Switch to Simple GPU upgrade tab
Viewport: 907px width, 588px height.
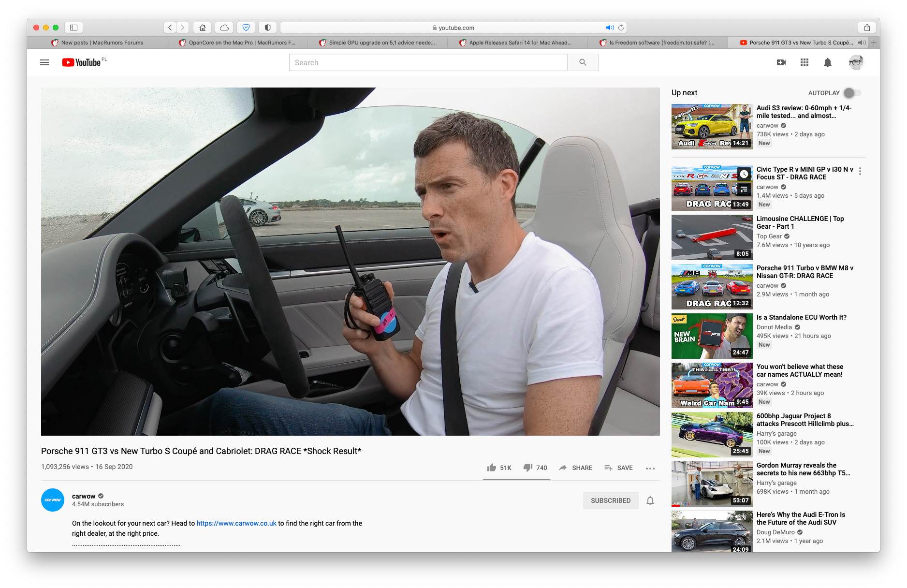coord(377,43)
